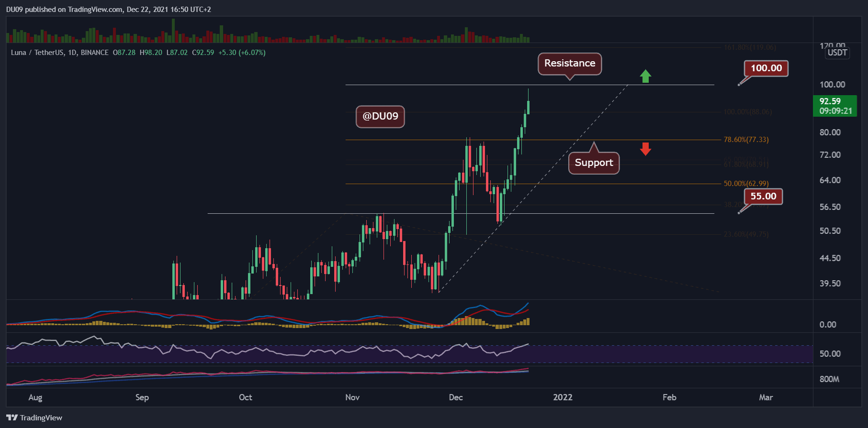Select the Resistance callout label
The image size is (868, 428).
pos(570,64)
